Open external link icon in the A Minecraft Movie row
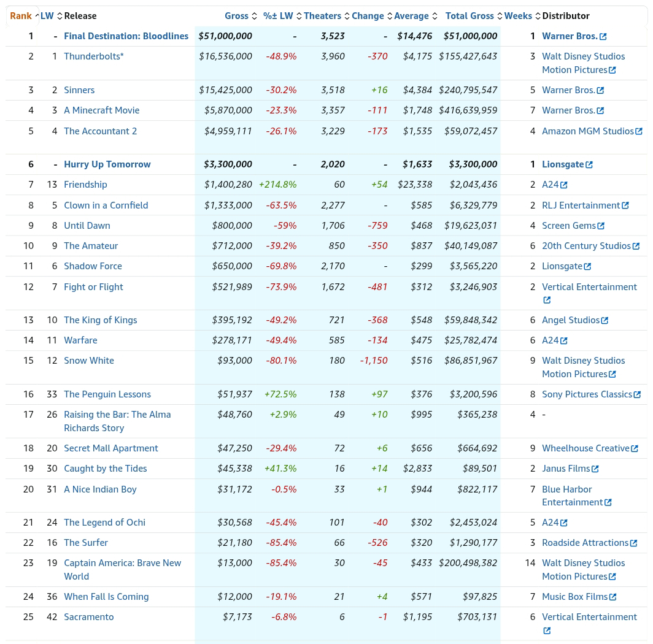Screen dimensions: 653x644 [600, 111]
